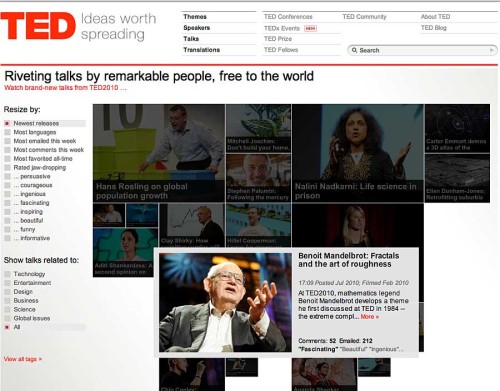Viewport: 500px width, 391px height.
Task: Click the Fascinating tag in popup
Action: 318,349
